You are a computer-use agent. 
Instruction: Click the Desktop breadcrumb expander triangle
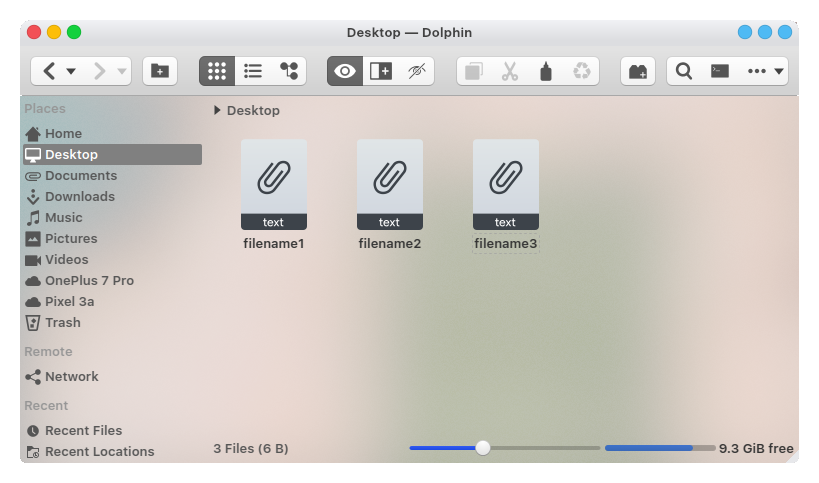(x=217, y=111)
